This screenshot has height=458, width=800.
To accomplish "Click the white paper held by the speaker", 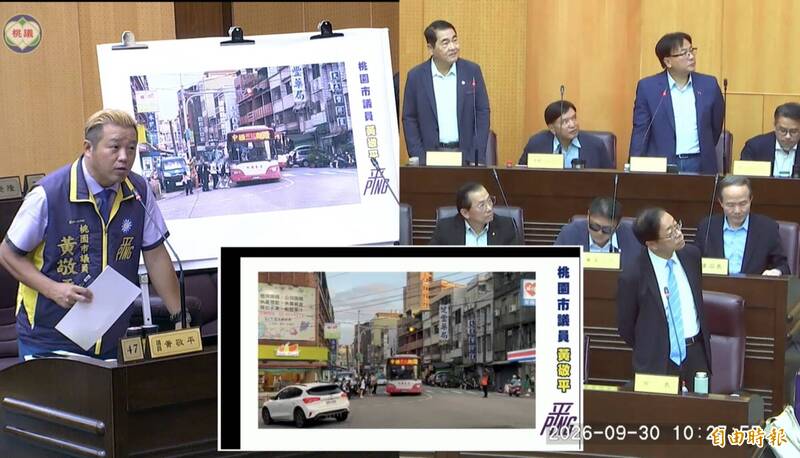I will point(98,308).
